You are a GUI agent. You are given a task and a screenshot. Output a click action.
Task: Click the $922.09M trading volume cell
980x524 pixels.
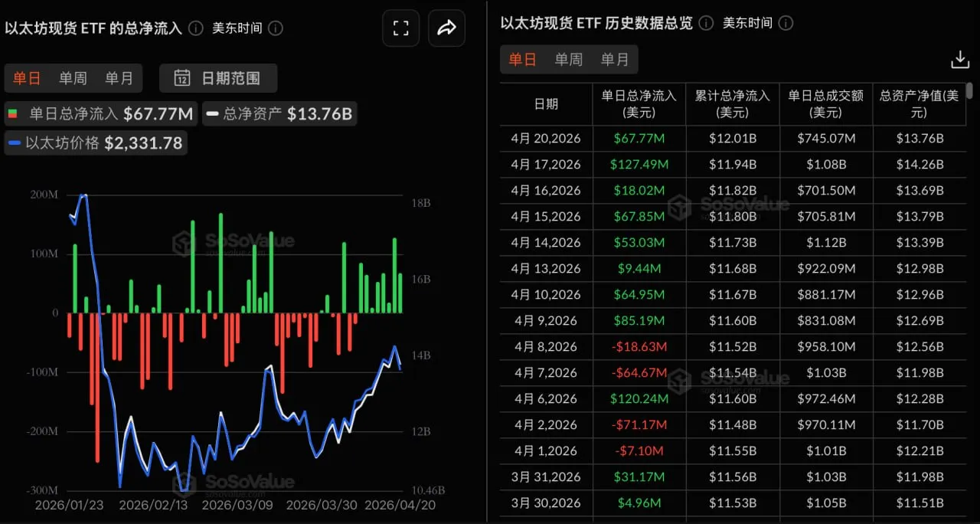pos(826,269)
